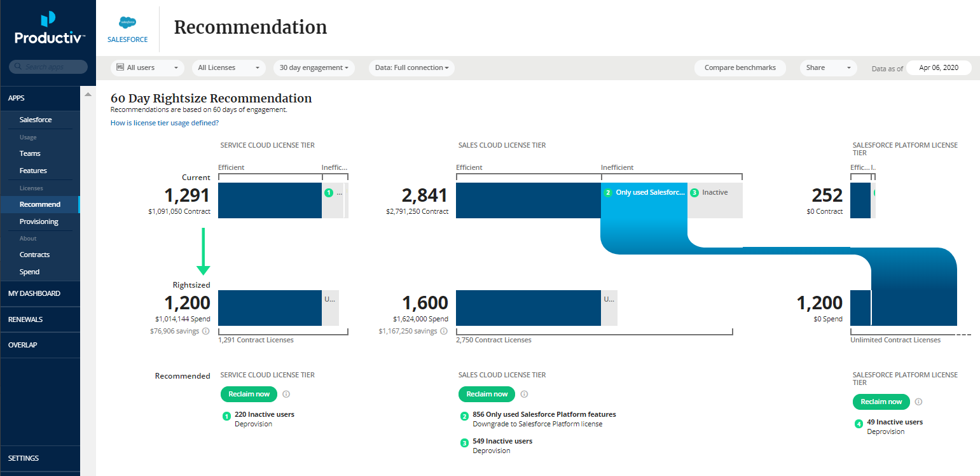Click the green badge 3 on the Inactive chart segment
Screen dimensions: 980x476
point(694,192)
